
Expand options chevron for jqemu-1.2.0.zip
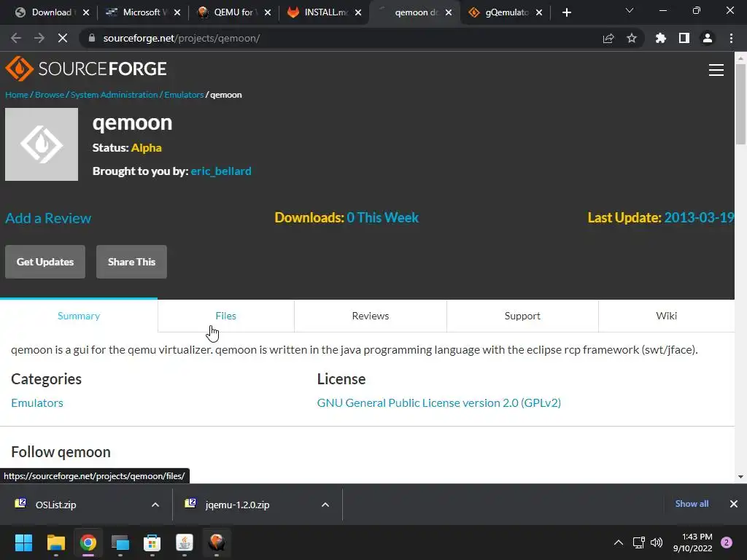325,505
